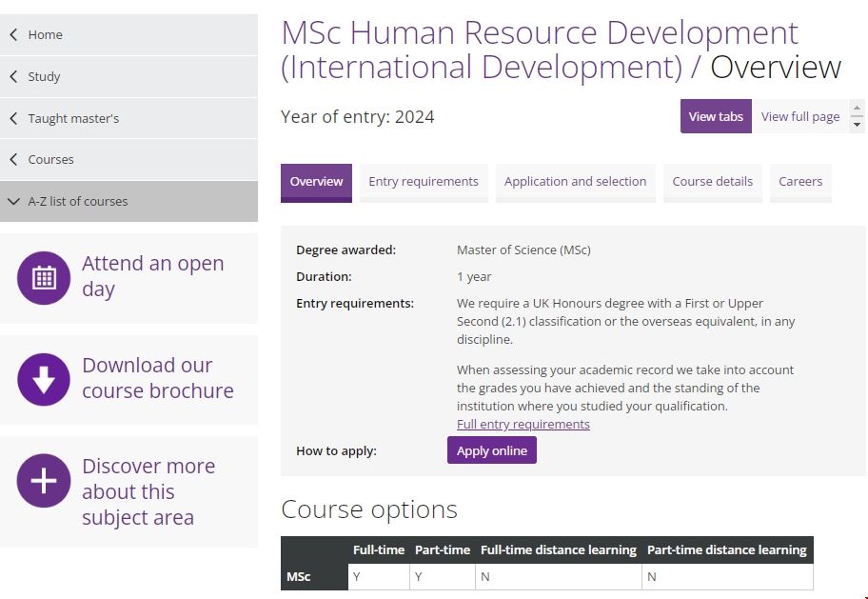Select the Careers tab
Image resolution: width=868 pixels, height=599 pixels.
800,182
